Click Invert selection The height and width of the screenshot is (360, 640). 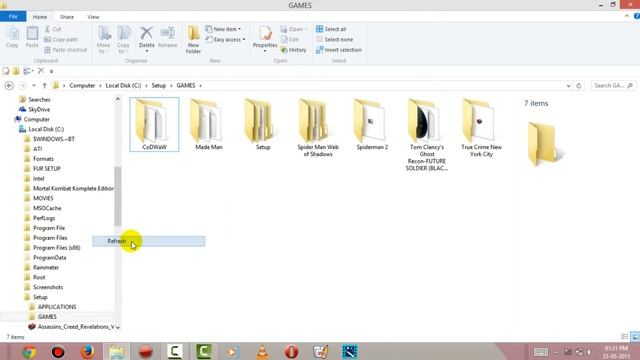coord(339,50)
